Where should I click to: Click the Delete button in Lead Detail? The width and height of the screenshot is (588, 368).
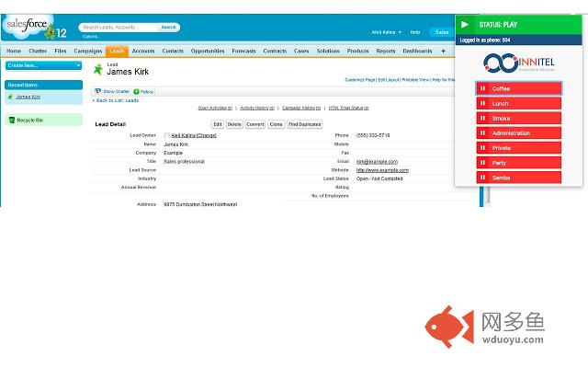coord(234,124)
